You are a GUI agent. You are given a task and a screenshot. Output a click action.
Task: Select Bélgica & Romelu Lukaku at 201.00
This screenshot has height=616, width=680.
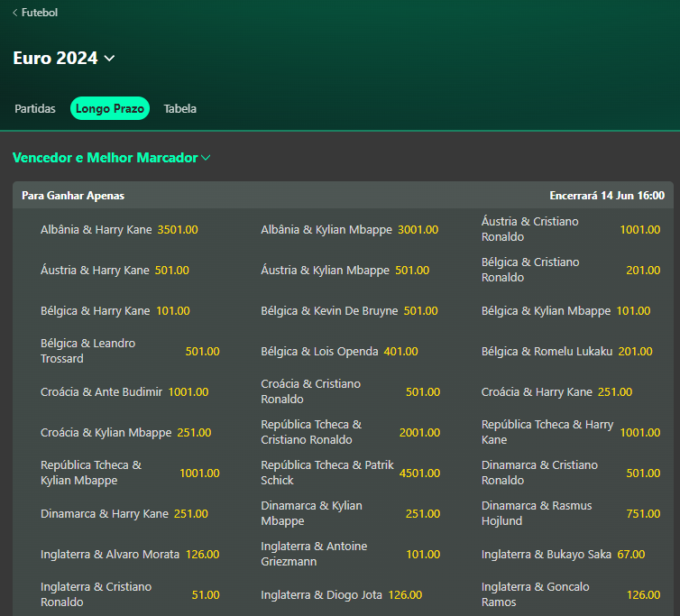click(635, 352)
